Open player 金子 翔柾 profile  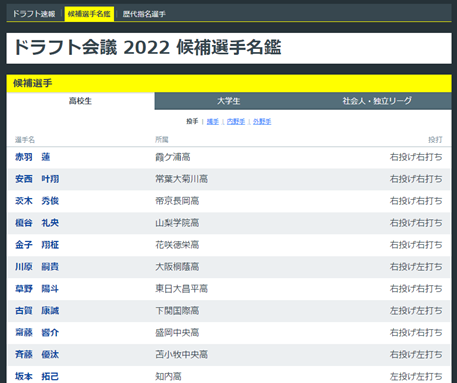[37, 245]
